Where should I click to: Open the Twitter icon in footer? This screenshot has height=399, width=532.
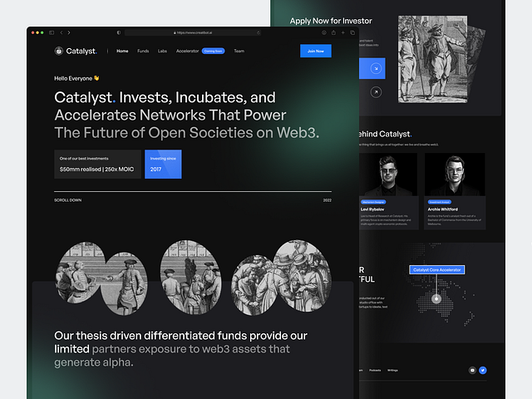pos(482,370)
